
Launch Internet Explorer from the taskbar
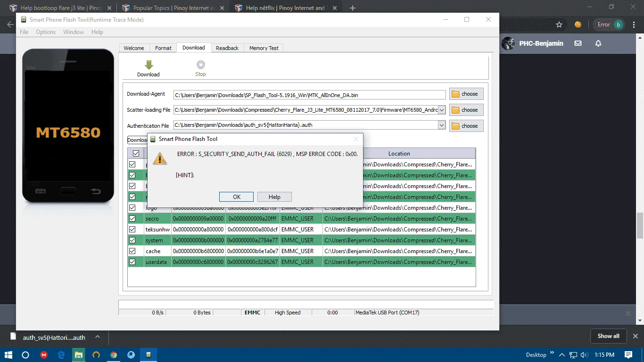[61, 355]
